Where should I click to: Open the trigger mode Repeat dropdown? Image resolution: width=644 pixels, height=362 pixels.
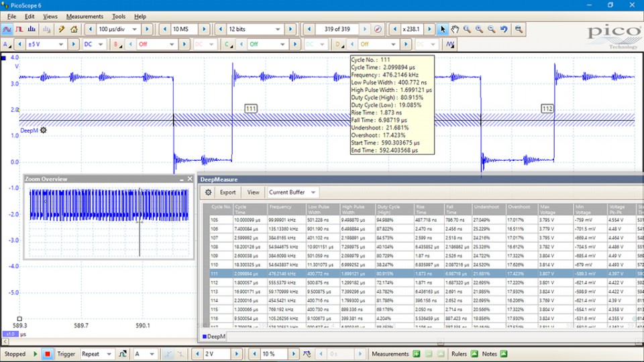pyautogui.click(x=108, y=354)
